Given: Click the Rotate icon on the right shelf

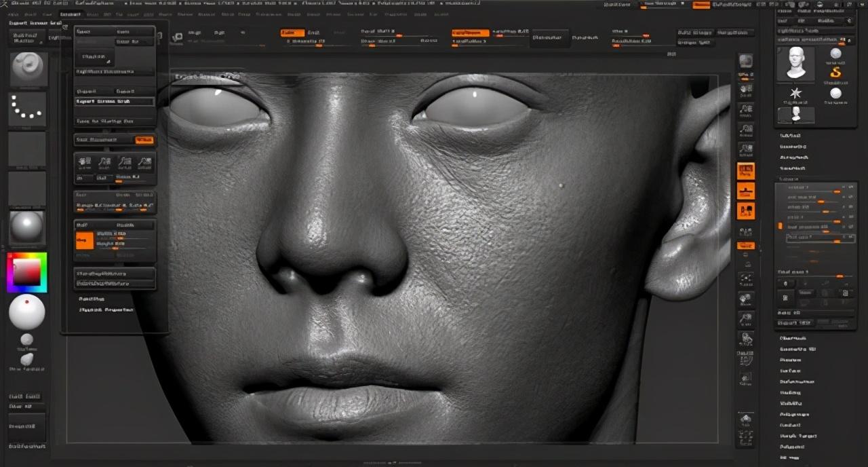Looking at the screenshot, I should [745, 338].
